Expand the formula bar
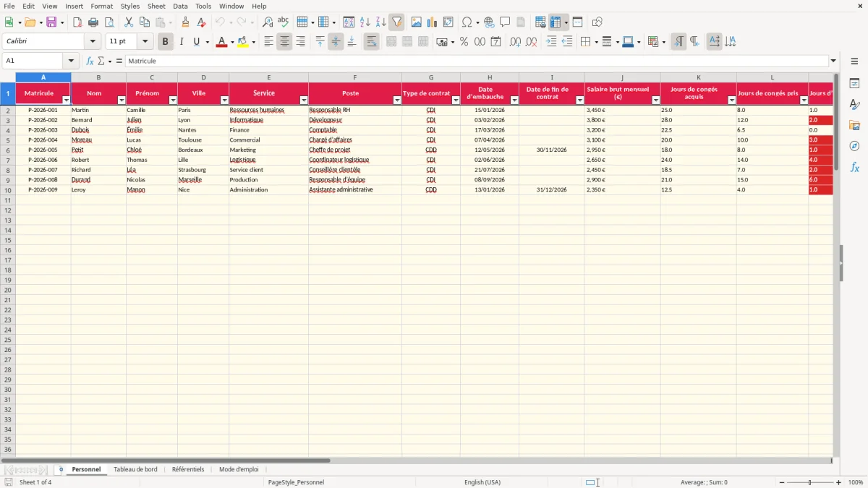 point(833,61)
